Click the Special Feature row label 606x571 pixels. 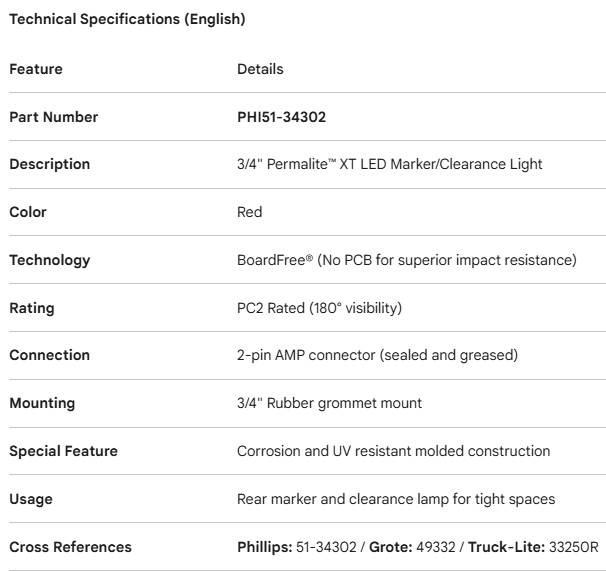pyautogui.click(x=63, y=451)
